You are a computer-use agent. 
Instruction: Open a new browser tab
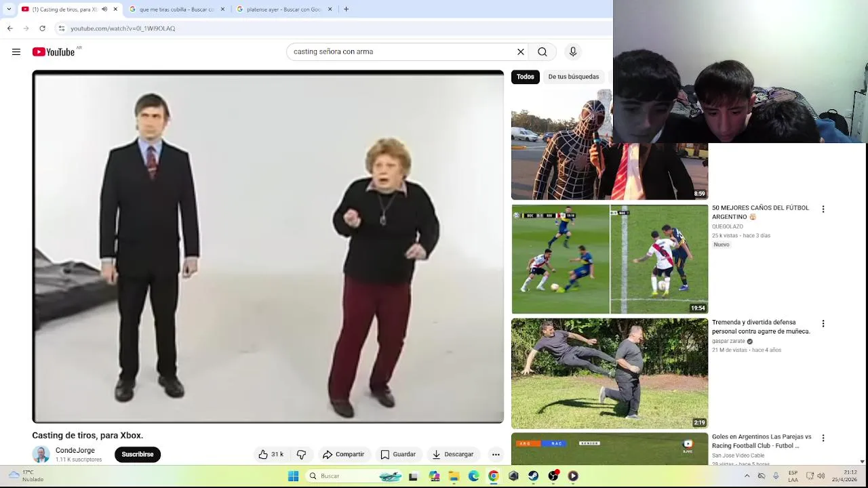346,9
